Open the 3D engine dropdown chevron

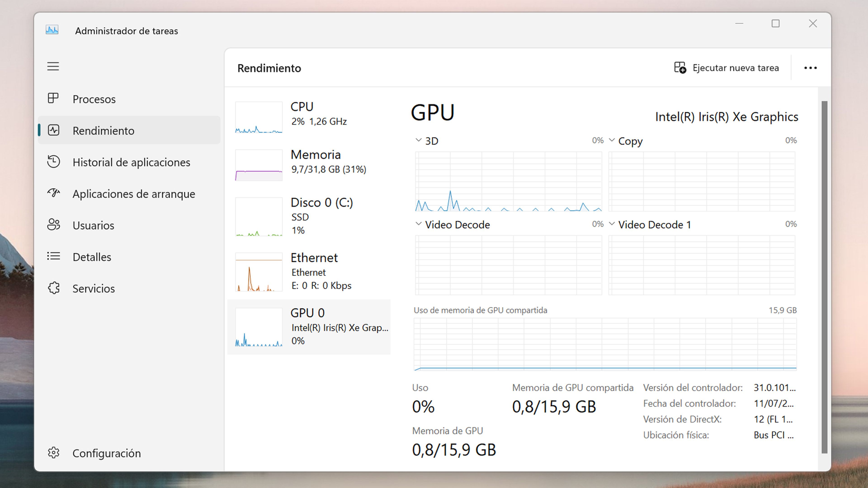coord(418,140)
